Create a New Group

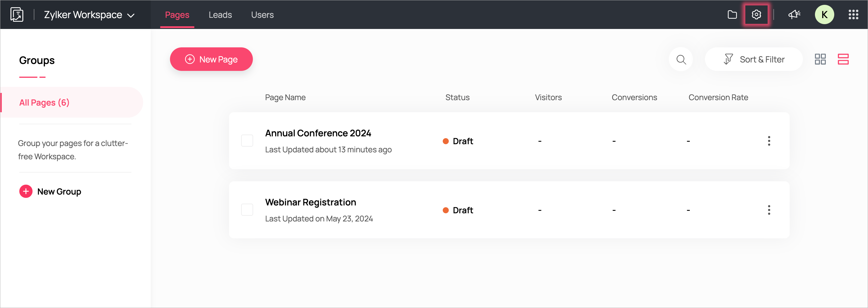[50, 192]
